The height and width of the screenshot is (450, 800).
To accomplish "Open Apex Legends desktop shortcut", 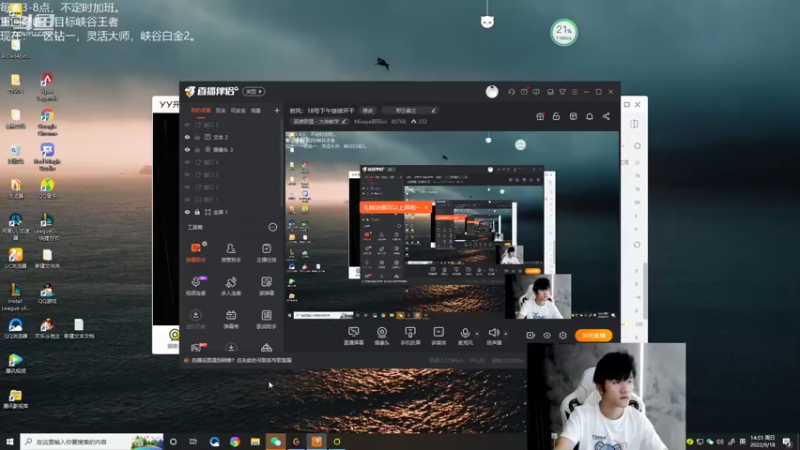I will (x=47, y=87).
